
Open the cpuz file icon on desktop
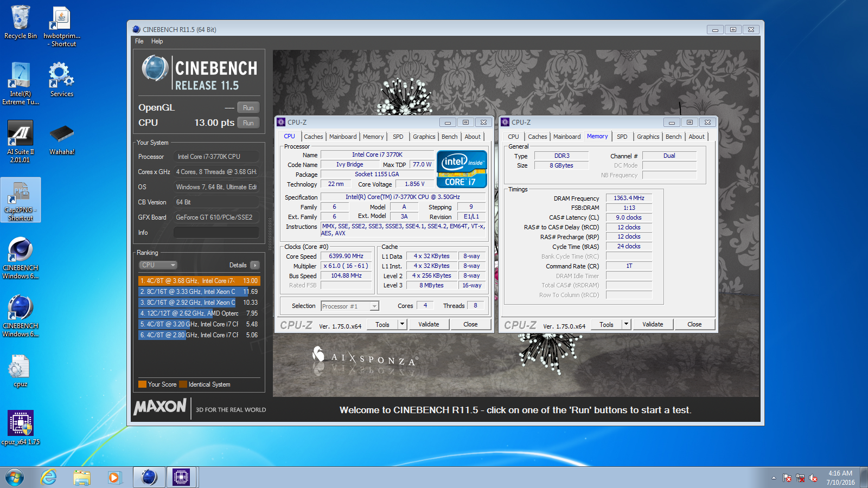[21, 371]
